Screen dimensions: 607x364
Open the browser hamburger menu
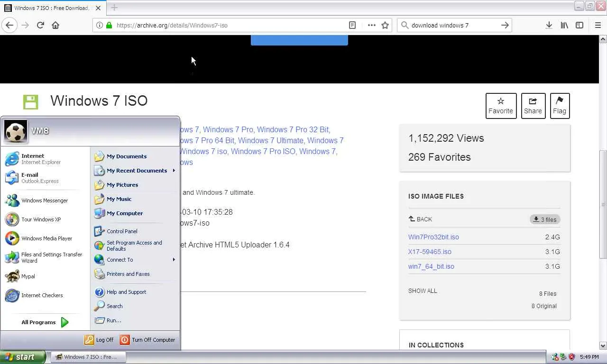coord(598,25)
